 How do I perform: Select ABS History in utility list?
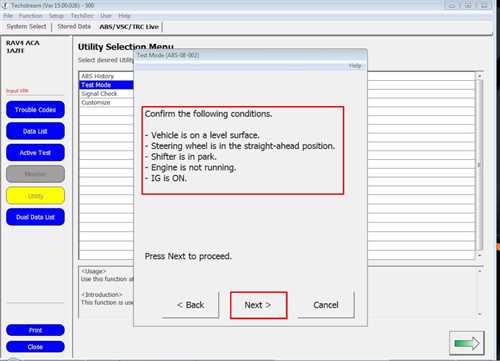click(107, 76)
